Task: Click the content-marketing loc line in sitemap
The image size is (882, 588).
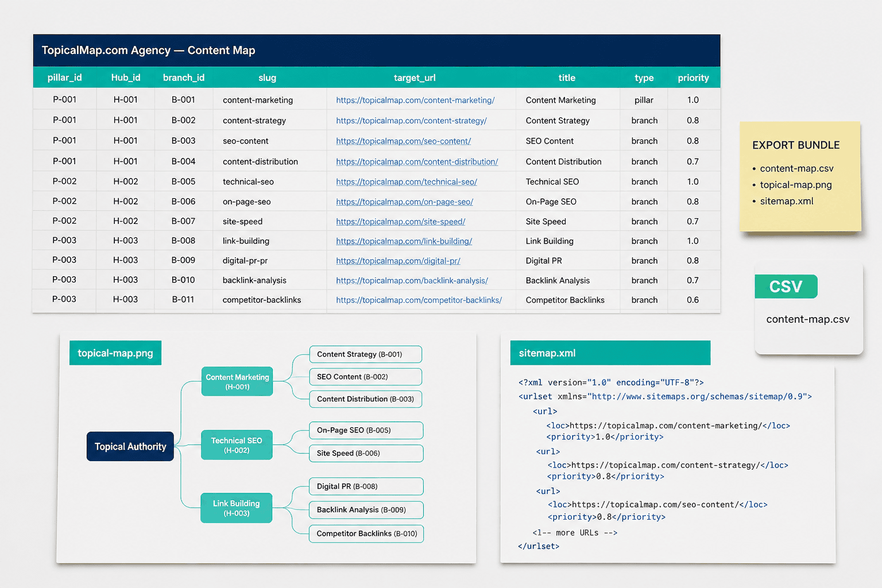Action: (668, 425)
